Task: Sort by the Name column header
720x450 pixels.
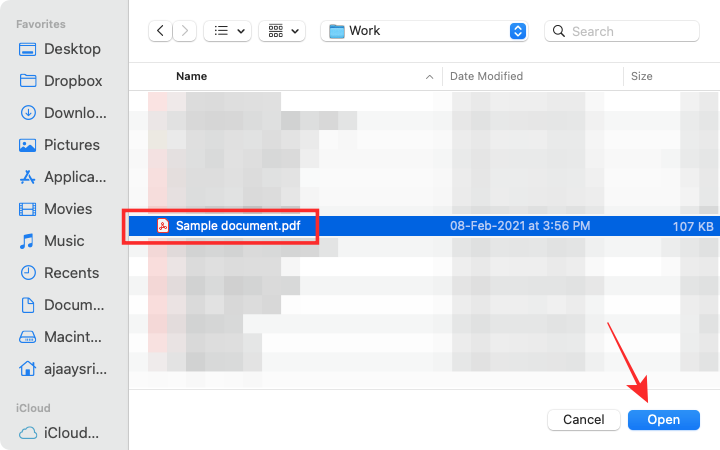Action: [191, 76]
